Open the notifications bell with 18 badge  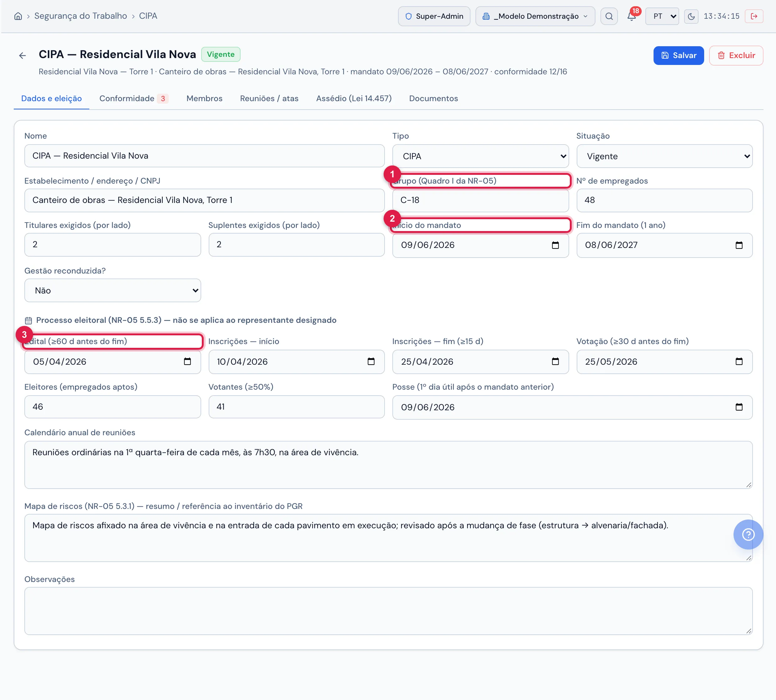pyautogui.click(x=631, y=16)
